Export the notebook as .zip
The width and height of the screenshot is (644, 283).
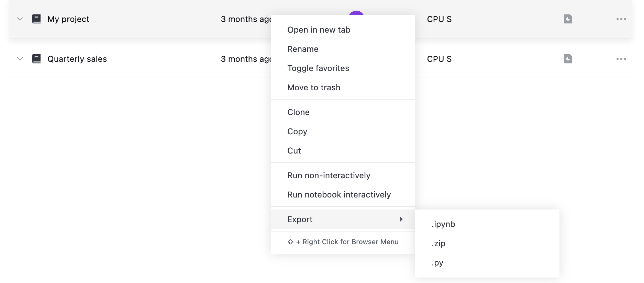(x=438, y=244)
